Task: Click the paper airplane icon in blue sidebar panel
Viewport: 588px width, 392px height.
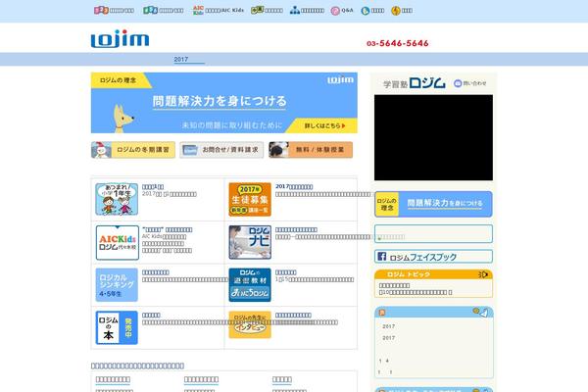Action: click(484, 313)
